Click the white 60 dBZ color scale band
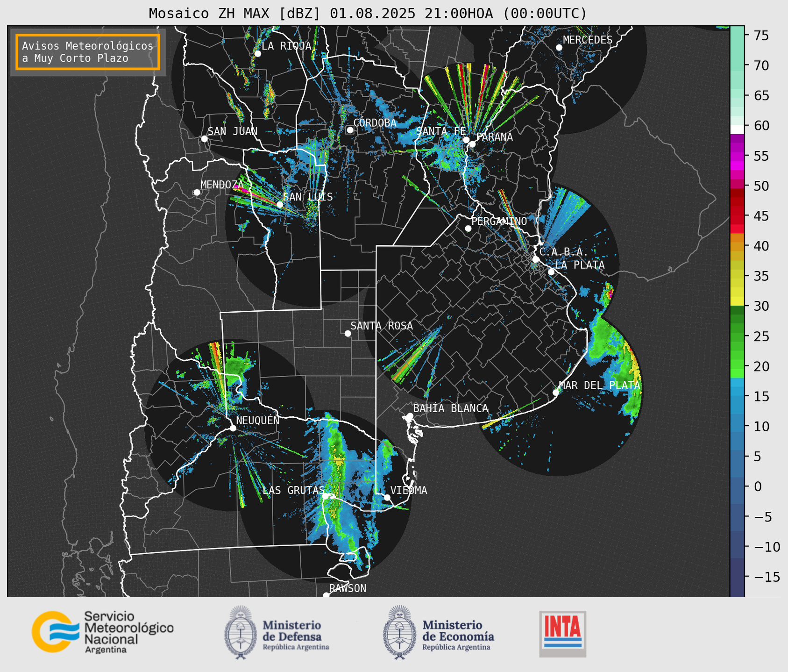This screenshot has width=788, height=672. click(x=737, y=129)
